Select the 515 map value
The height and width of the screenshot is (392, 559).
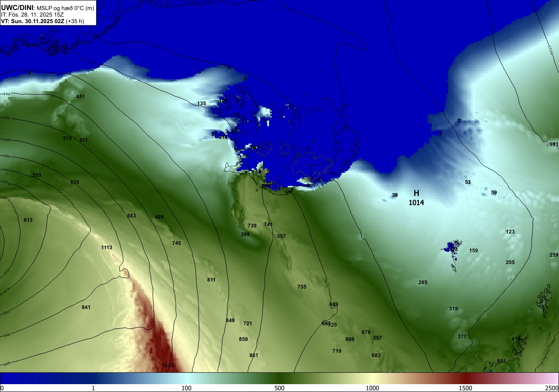tap(67, 138)
